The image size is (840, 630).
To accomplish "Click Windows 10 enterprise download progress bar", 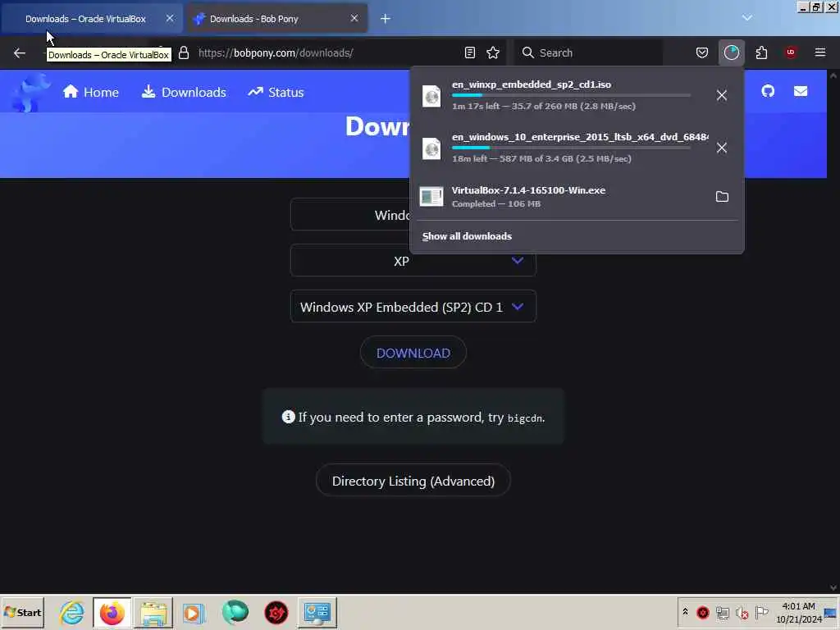I will [x=571, y=148].
